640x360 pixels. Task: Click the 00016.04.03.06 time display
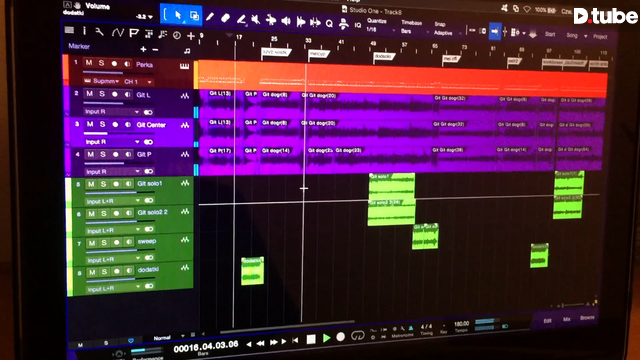coord(206,346)
